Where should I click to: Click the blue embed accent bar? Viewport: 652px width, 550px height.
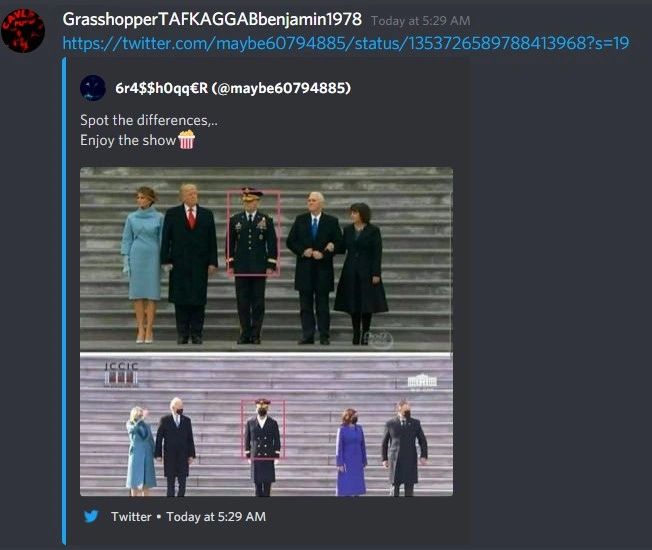tap(64, 301)
